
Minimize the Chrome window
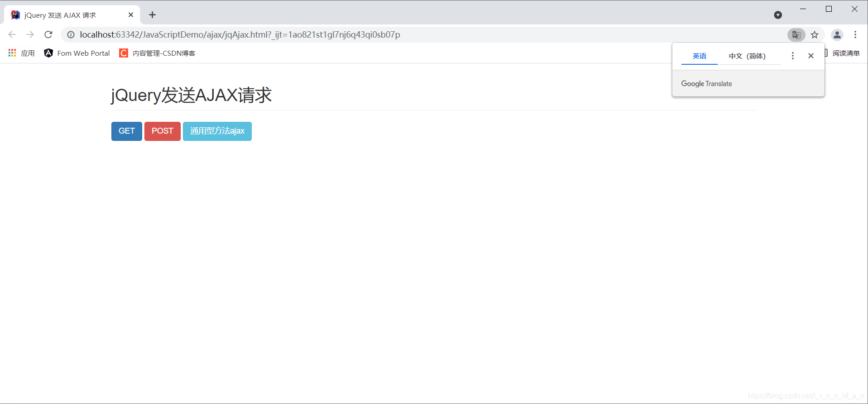click(x=803, y=9)
